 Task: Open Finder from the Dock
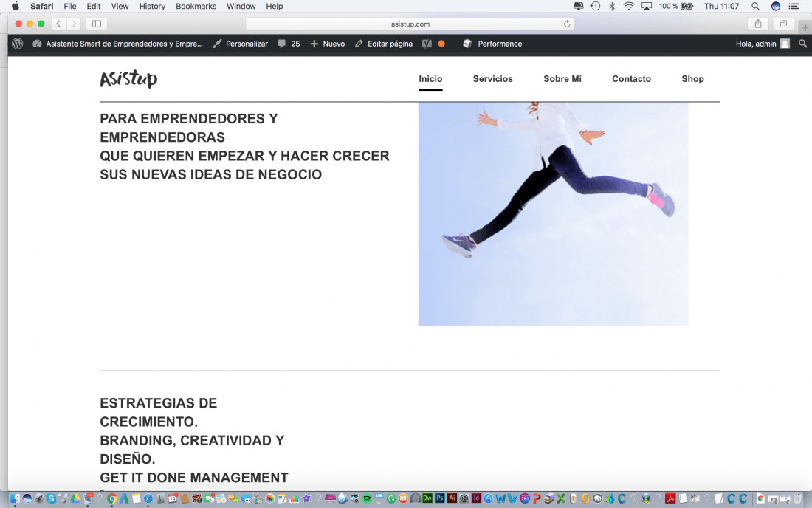click(15, 498)
